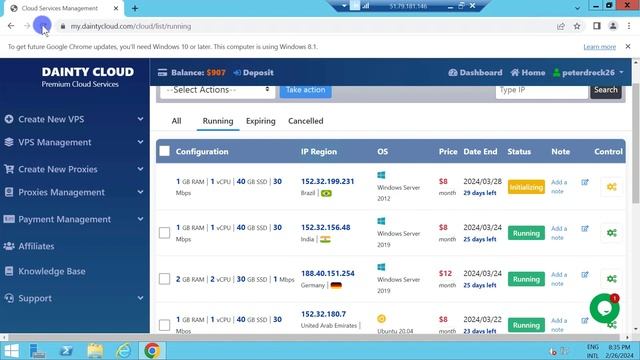Click the balance wallet icon

pyautogui.click(x=162, y=73)
